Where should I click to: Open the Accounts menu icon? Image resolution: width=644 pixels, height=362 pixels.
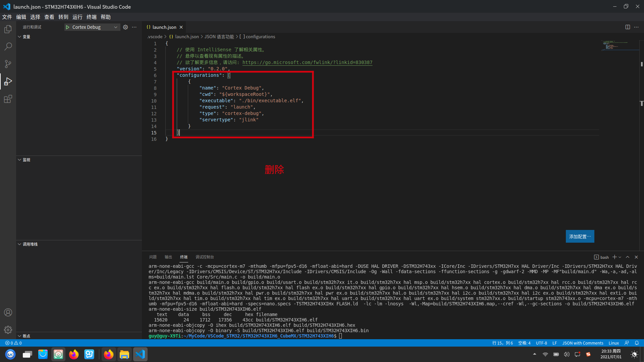click(x=8, y=312)
